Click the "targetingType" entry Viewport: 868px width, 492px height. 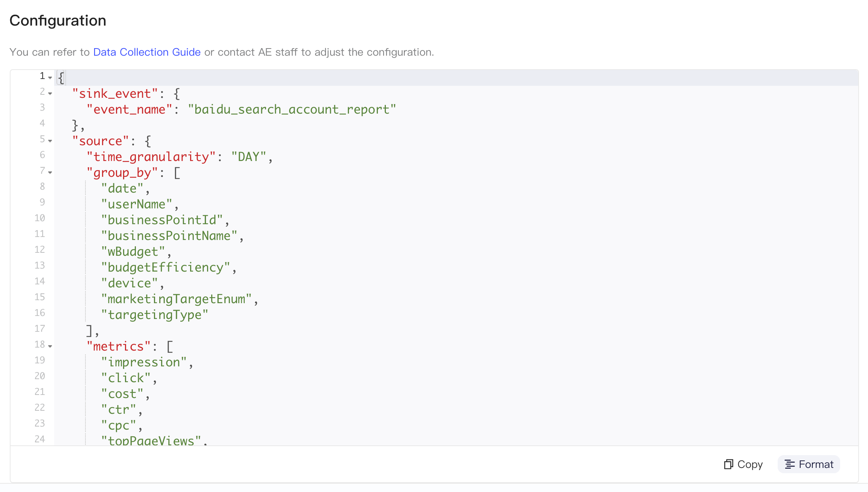click(155, 315)
